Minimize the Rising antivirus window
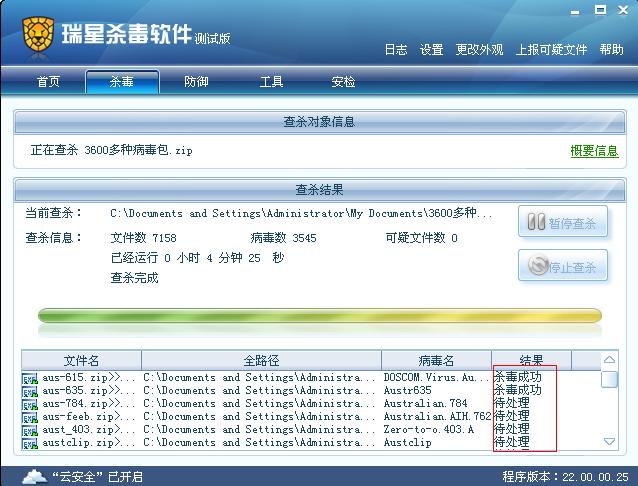The width and height of the screenshot is (638, 486). coord(575,12)
